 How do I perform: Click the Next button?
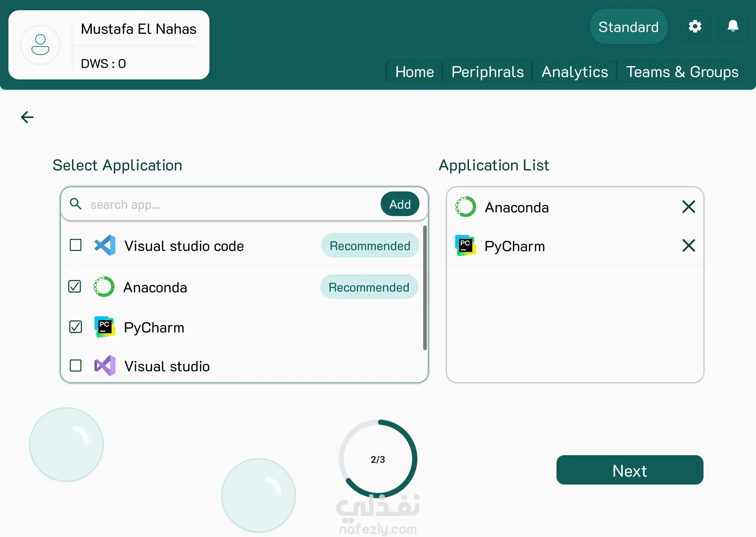[630, 470]
